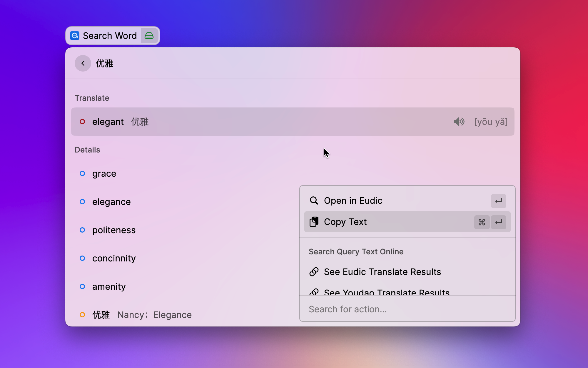The image size is (588, 368).
Task: Click the search input showing 优雅
Action: [265, 63]
